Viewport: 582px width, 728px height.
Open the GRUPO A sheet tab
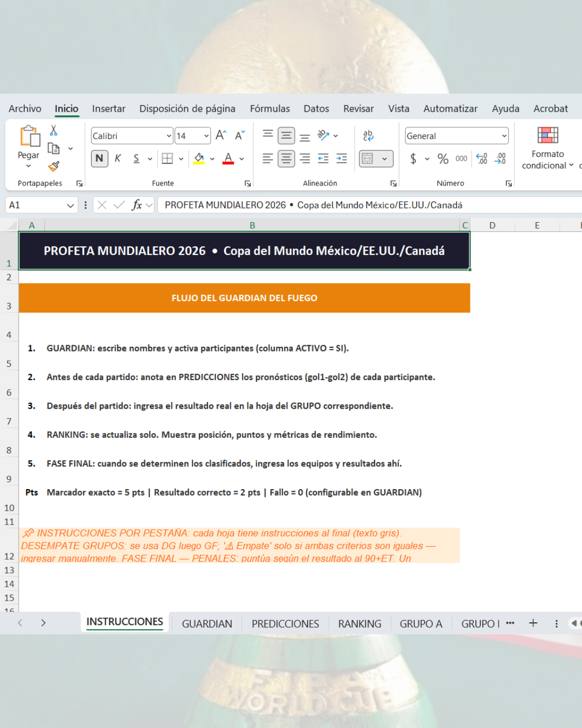(421, 623)
